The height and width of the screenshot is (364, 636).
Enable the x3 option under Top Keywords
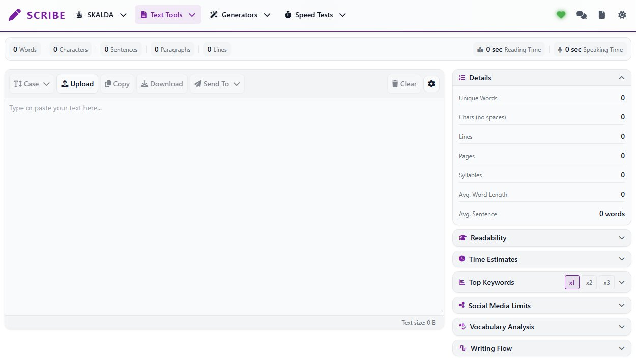pos(606,282)
